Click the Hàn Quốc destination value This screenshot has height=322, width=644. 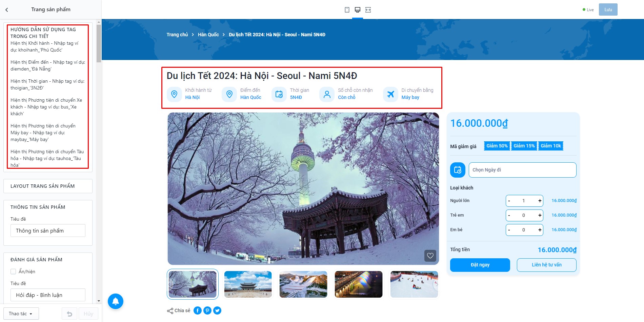coord(251,97)
